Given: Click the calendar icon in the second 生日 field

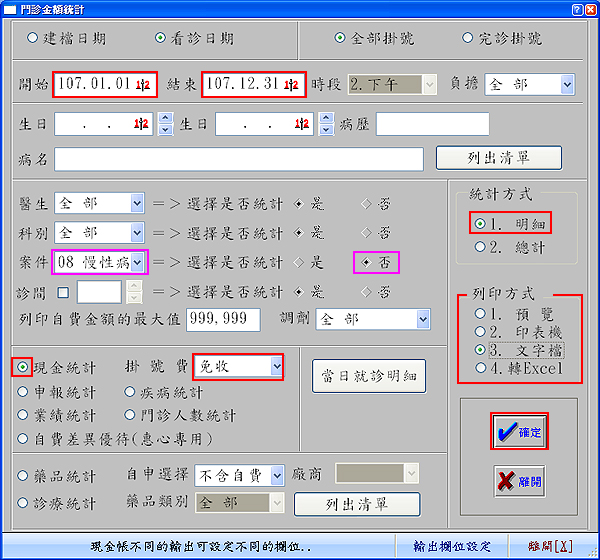Looking at the screenshot, I should (301, 124).
